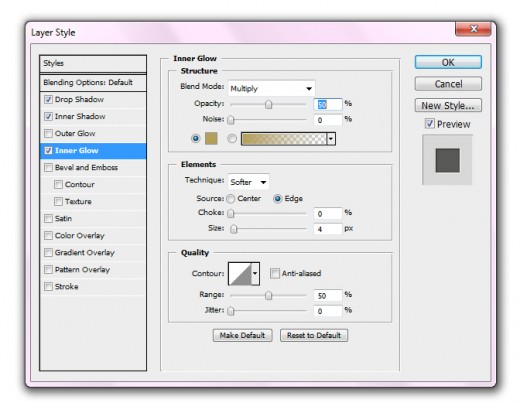Click the Jitter slider handle
The width and height of the screenshot is (520, 403).
[231, 311]
